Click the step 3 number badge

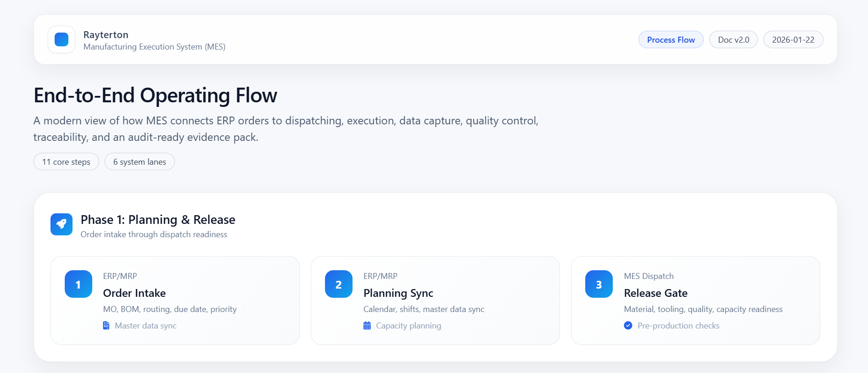click(599, 284)
